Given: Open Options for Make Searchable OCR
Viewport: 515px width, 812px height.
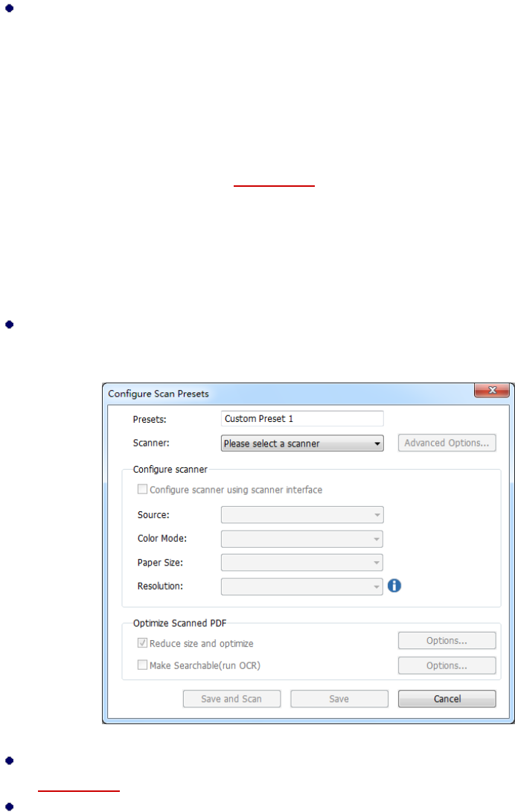Looking at the screenshot, I should 447,665.
